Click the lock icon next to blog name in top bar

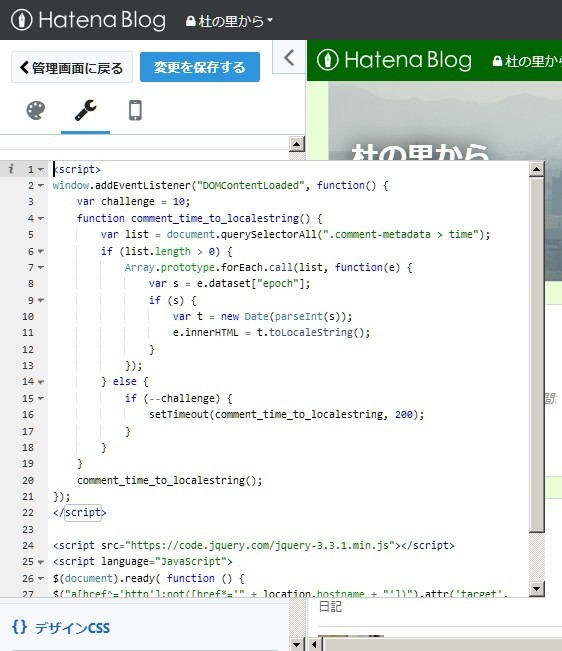(191, 21)
